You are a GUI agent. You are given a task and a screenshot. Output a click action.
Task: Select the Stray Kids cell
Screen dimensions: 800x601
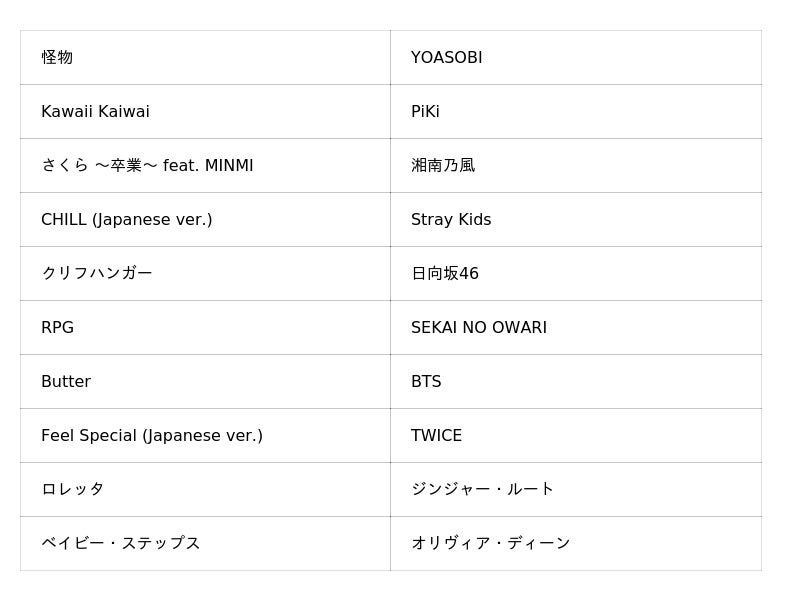point(451,220)
